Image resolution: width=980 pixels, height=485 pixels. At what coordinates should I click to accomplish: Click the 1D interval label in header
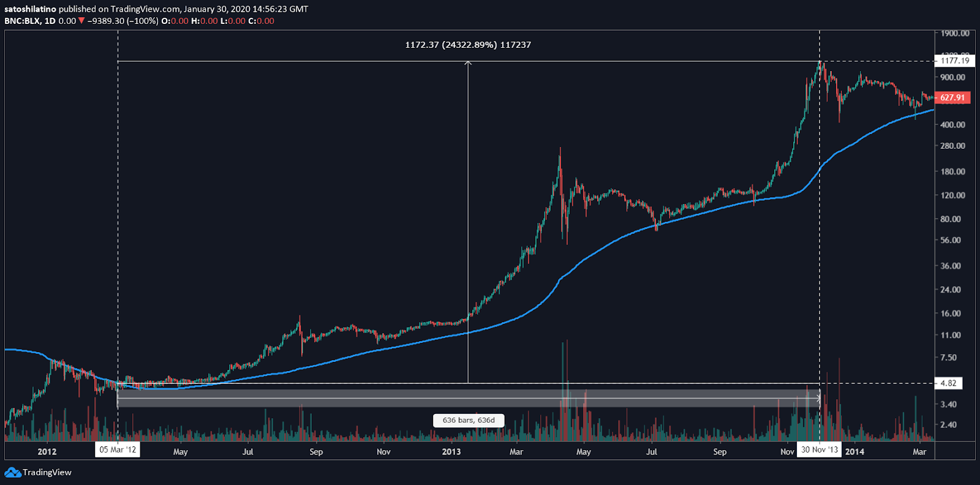50,21
